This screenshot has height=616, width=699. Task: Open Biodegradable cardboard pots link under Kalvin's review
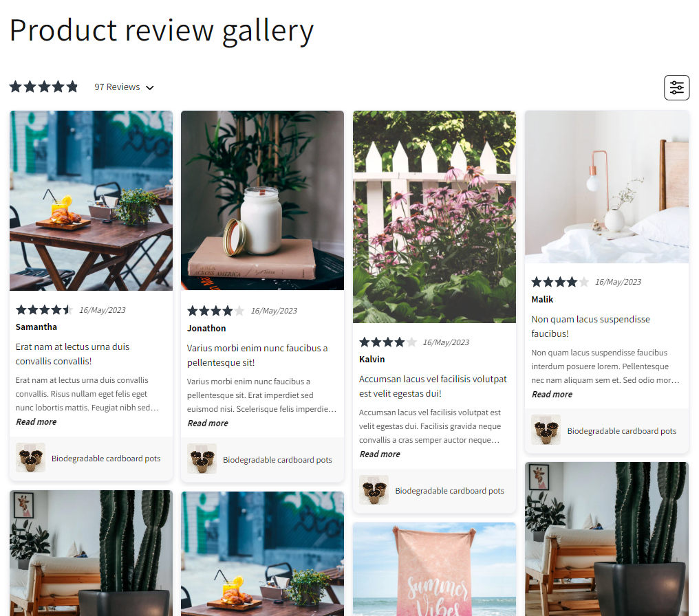click(449, 490)
